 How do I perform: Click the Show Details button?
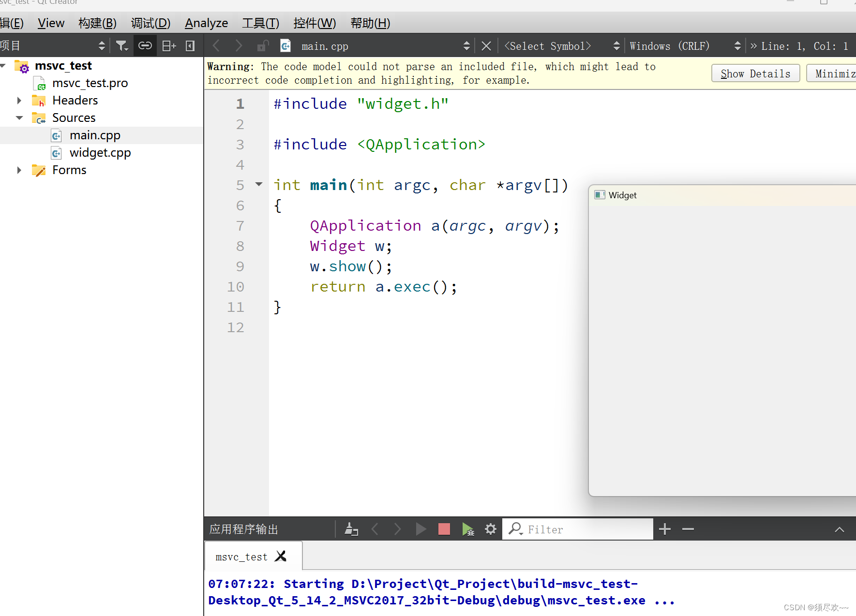[755, 73]
